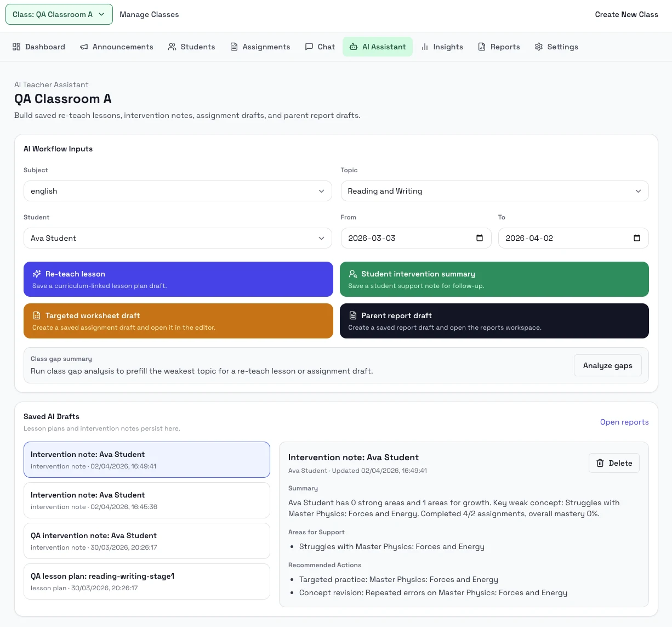Click the worksheet icon on Targeted worksheet draft
Image resolution: width=672 pixels, height=627 pixels.
pos(37,315)
